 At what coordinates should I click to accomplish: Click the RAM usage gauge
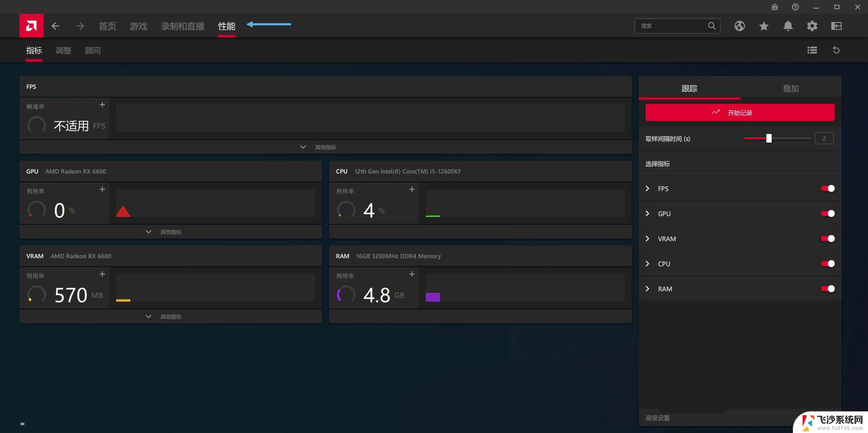[x=346, y=295]
